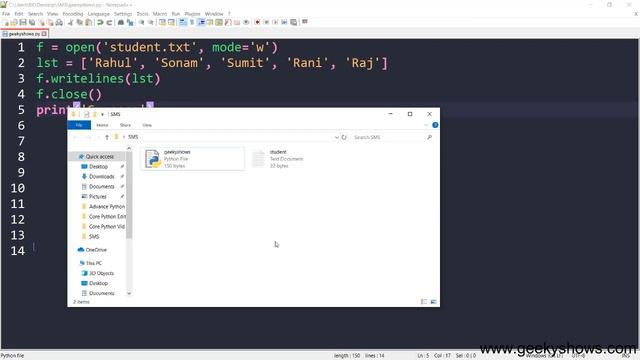
Task: Click the Close file toolbar icon
Action: 42,22
